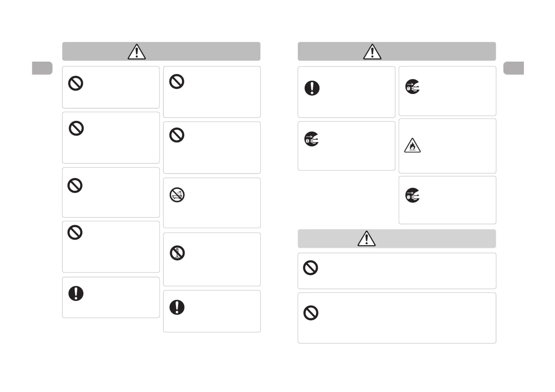This screenshot has height=392, width=555.
Task: Click the warning triangle in right page's upper header
Action: coord(372,52)
